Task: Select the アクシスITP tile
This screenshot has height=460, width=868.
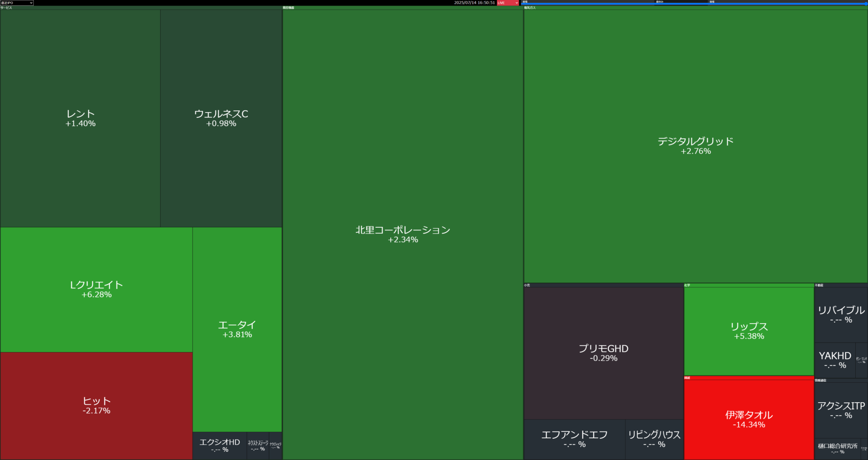Action: pos(841,410)
